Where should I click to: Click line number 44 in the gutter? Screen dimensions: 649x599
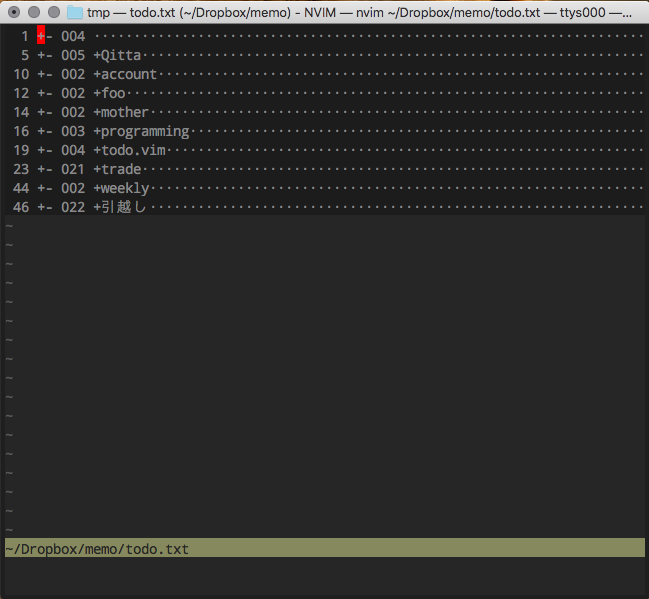coord(21,189)
